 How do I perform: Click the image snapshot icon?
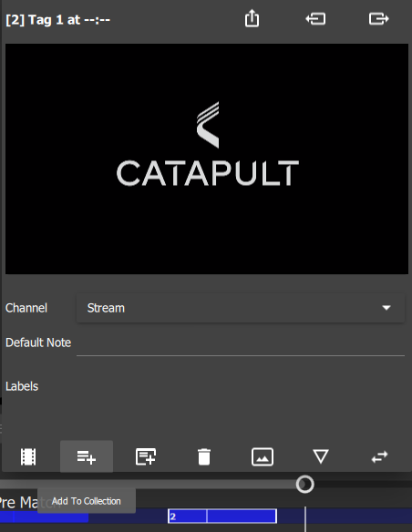click(x=263, y=456)
